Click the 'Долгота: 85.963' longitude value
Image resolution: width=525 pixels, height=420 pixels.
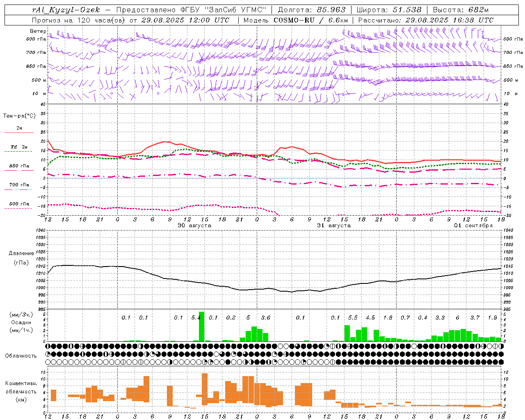(312, 10)
